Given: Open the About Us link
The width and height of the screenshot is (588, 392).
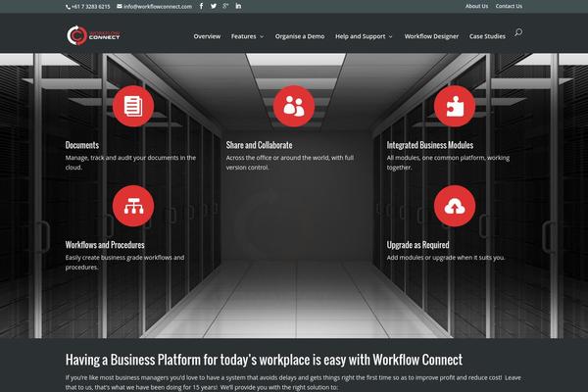Looking at the screenshot, I should point(476,6).
